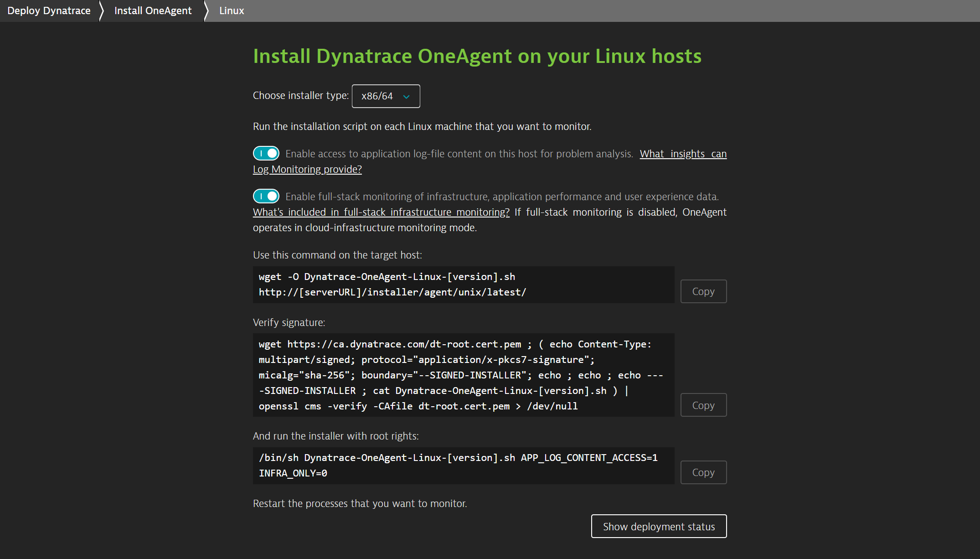980x559 pixels.
Task: Copy the run installer command
Action: 703,472
